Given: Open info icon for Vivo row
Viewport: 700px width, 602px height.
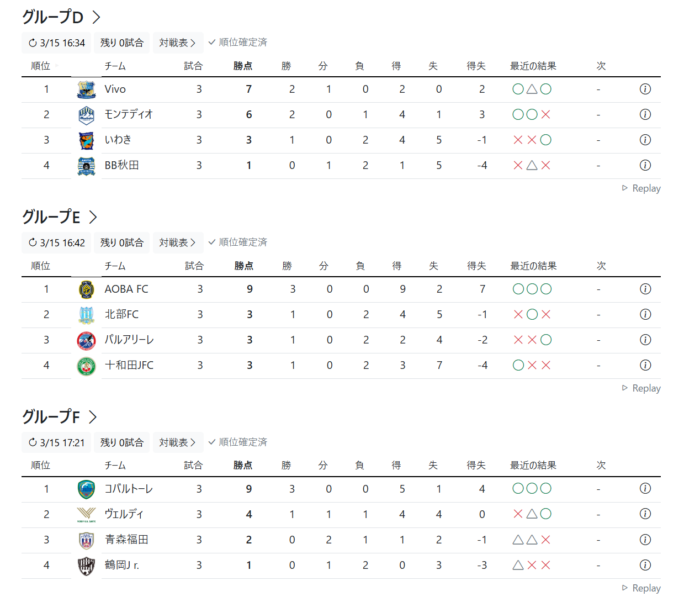Looking at the screenshot, I should coord(645,89).
